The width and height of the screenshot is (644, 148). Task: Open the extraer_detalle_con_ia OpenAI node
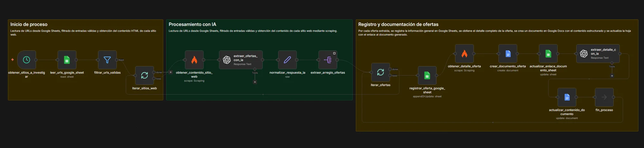click(x=598, y=54)
